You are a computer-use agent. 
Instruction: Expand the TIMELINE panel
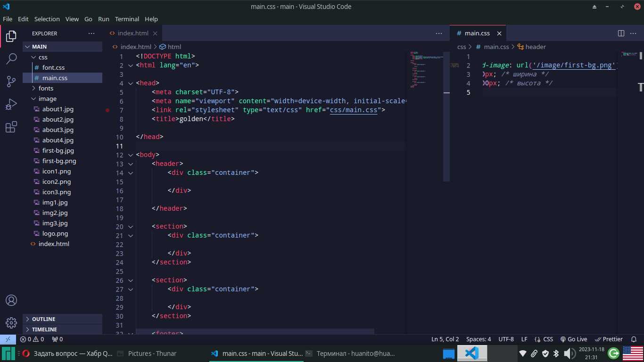pos(62,329)
